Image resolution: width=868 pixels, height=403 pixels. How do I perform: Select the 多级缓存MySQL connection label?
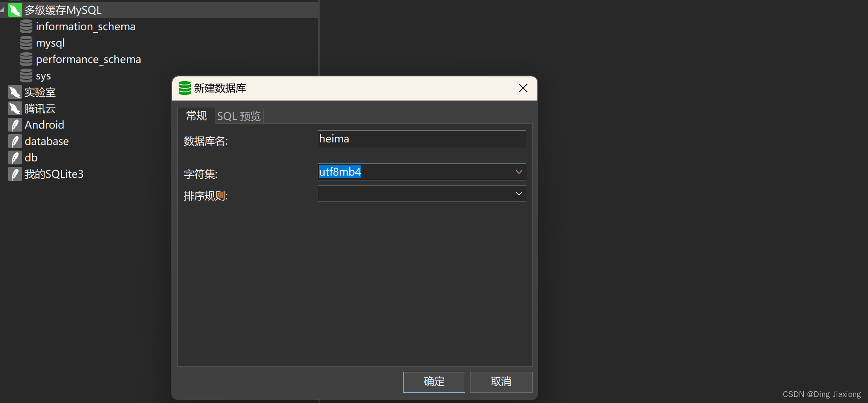coord(63,10)
